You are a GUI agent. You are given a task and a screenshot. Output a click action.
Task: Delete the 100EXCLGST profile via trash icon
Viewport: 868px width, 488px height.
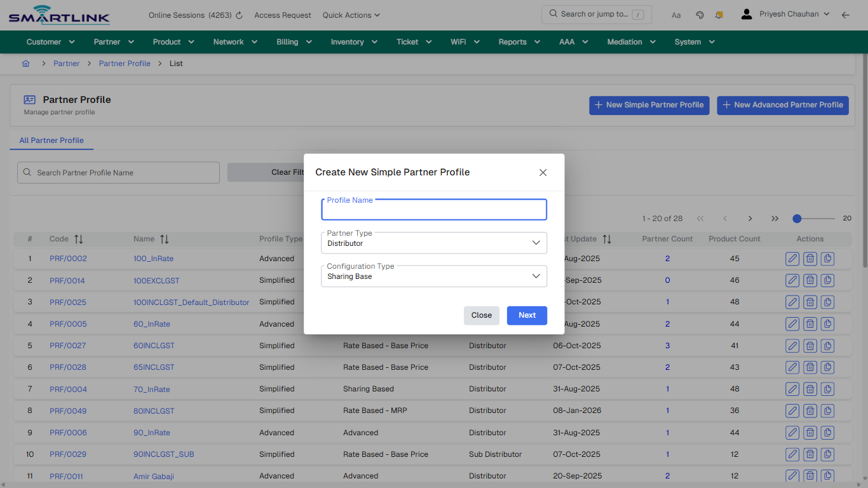(810, 280)
